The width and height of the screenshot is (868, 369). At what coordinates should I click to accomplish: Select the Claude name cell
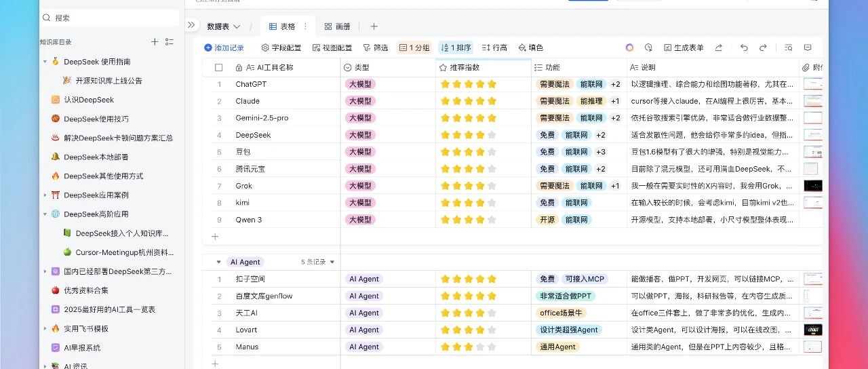285,101
